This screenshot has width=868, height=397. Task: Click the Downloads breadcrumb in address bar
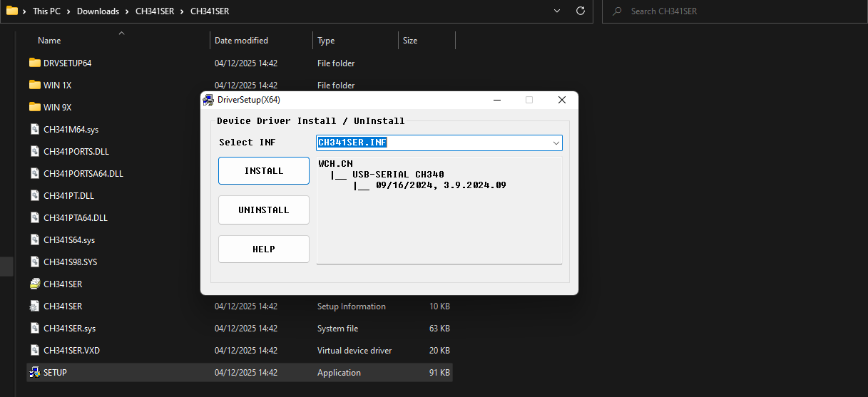[x=98, y=11]
